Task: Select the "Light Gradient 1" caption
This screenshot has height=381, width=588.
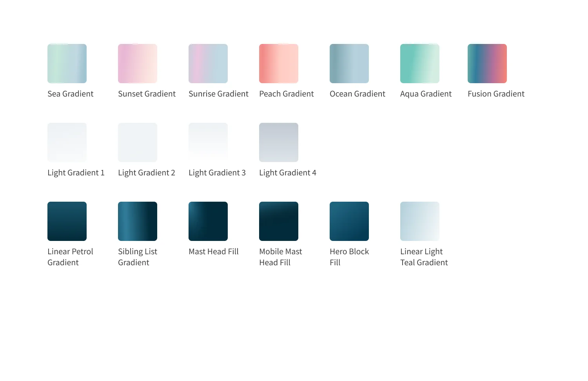Action: click(x=76, y=173)
